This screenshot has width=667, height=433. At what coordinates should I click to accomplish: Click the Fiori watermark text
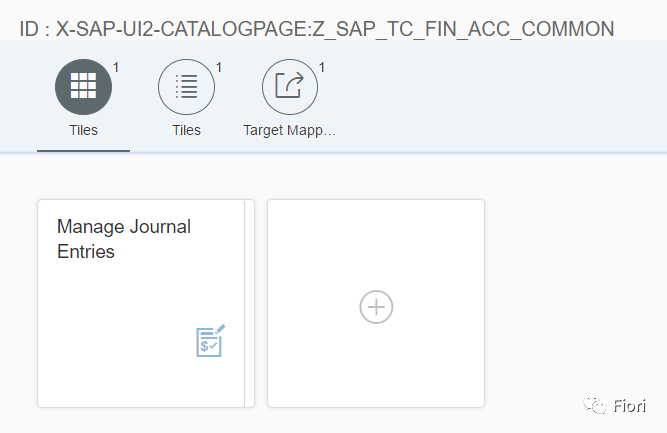pyautogui.click(x=630, y=406)
